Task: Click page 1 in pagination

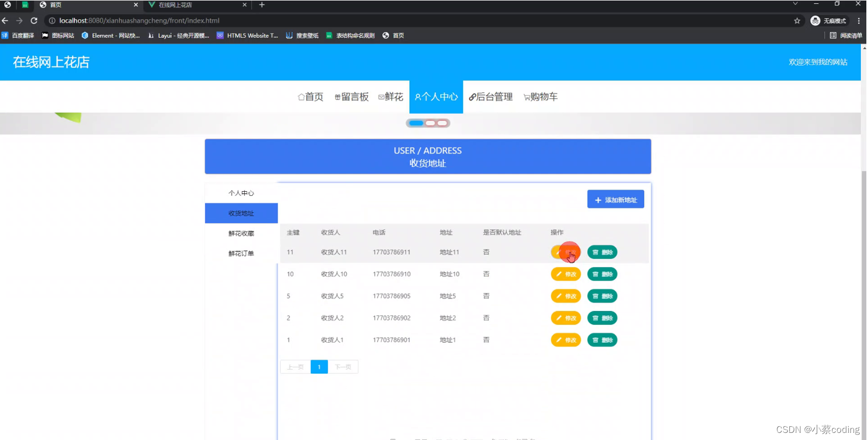Action: pos(319,367)
